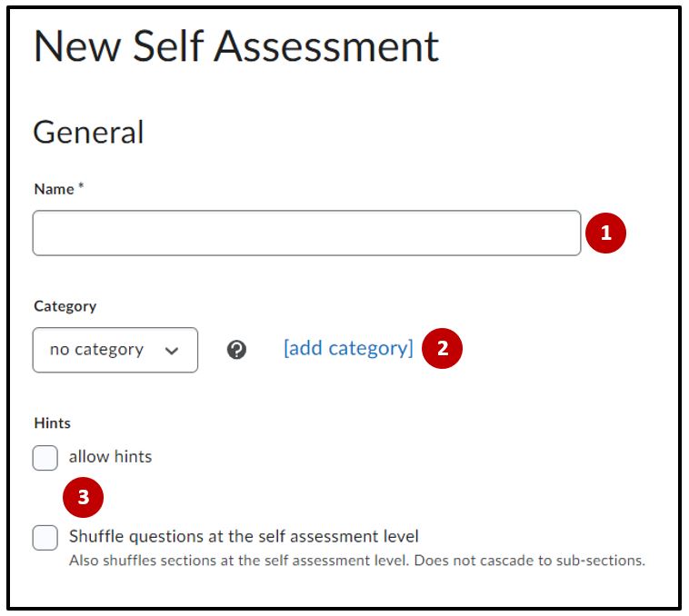This screenshot has width=689, height=616.
Task: Click the 'General' section heading
Action: (x=88, y=133)
